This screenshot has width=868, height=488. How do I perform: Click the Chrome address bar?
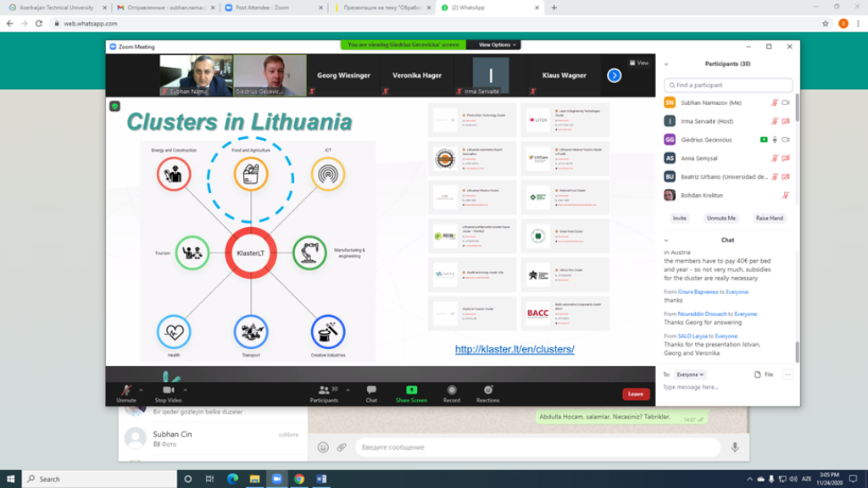(x=437, y=23)
